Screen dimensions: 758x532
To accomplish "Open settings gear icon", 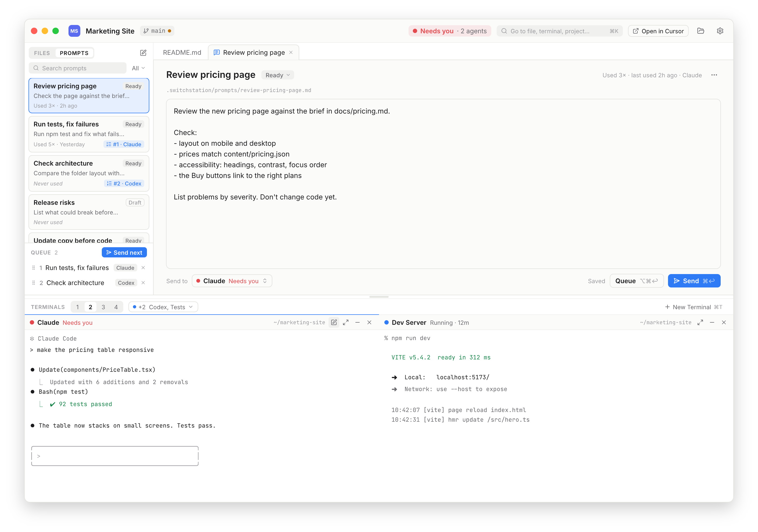I will pyautogui.click(x=720, y=31).
